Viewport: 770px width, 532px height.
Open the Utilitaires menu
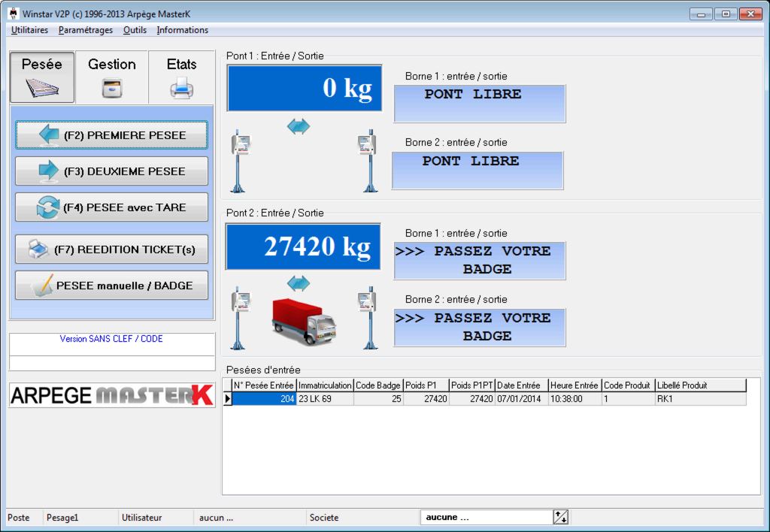tap(30, 30)
